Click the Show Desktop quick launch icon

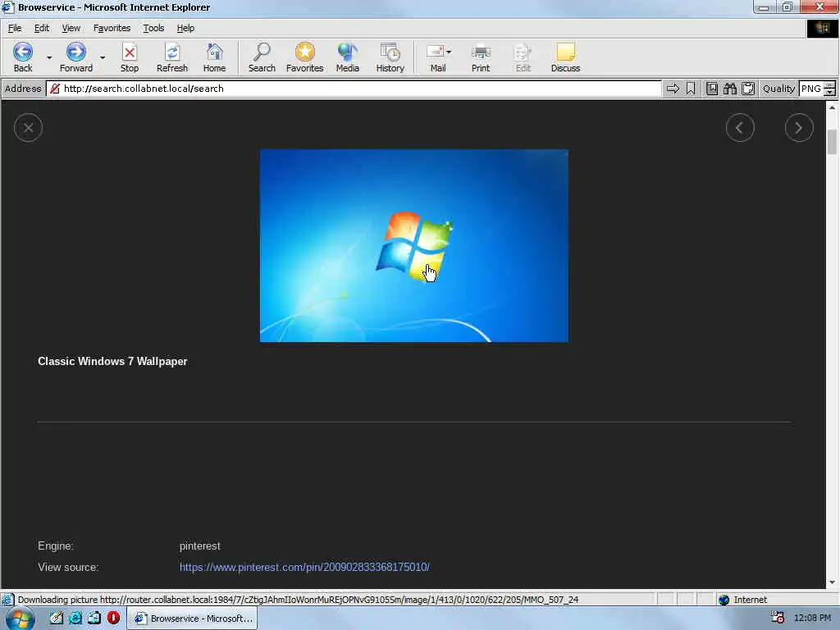pyautogui.click(x=94, y=619)
